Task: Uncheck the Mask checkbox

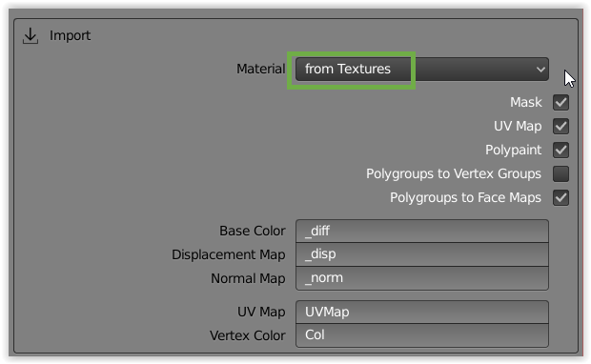Action: point(560,103)
